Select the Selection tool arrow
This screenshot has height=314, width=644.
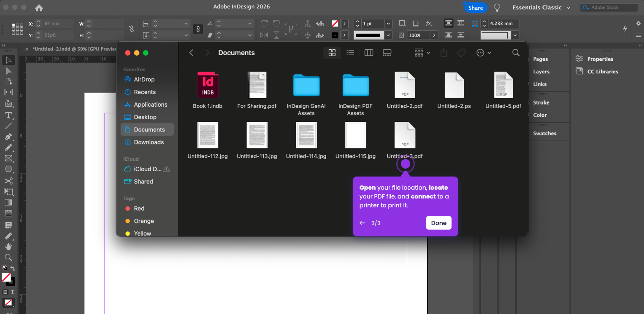tap(8, 60)
